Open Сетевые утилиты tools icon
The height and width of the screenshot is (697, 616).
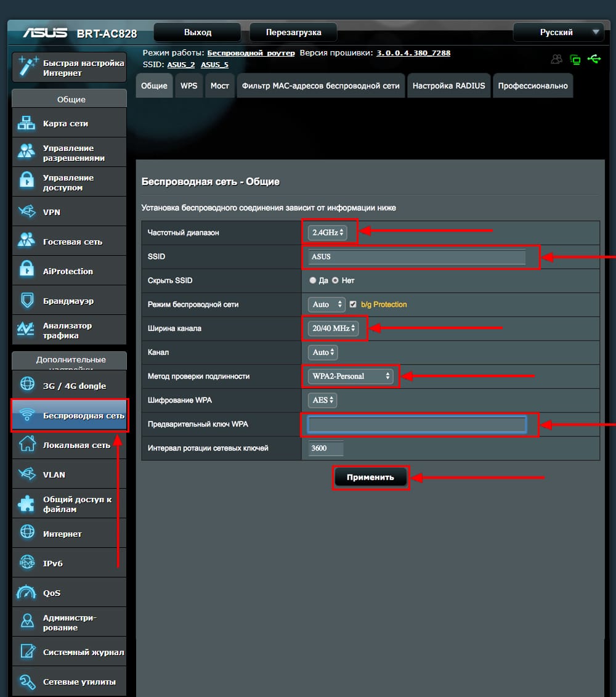click(x=27, y=681)
